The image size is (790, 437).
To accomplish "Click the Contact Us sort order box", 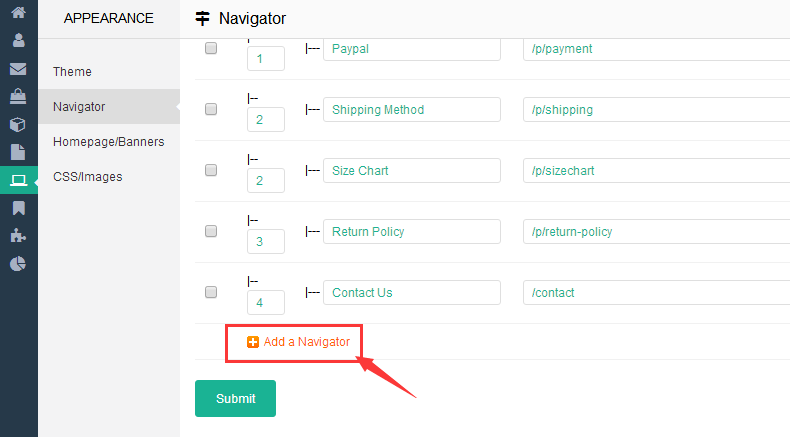I will (265, 302).
